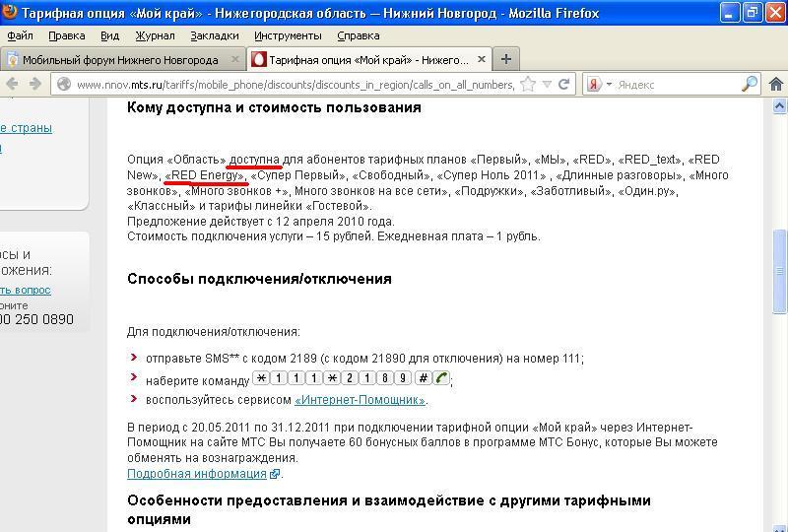
Task: Open the Вид menu
Action: (x=109, y=35)
